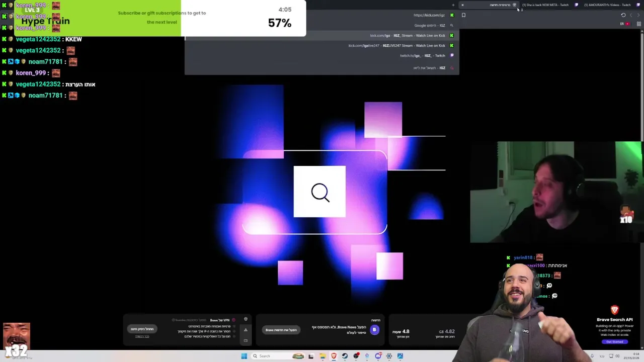Open Steam from the taskbar
Image resolution: width=644 pixels, height=362 pixels.
tap(345, 356)
